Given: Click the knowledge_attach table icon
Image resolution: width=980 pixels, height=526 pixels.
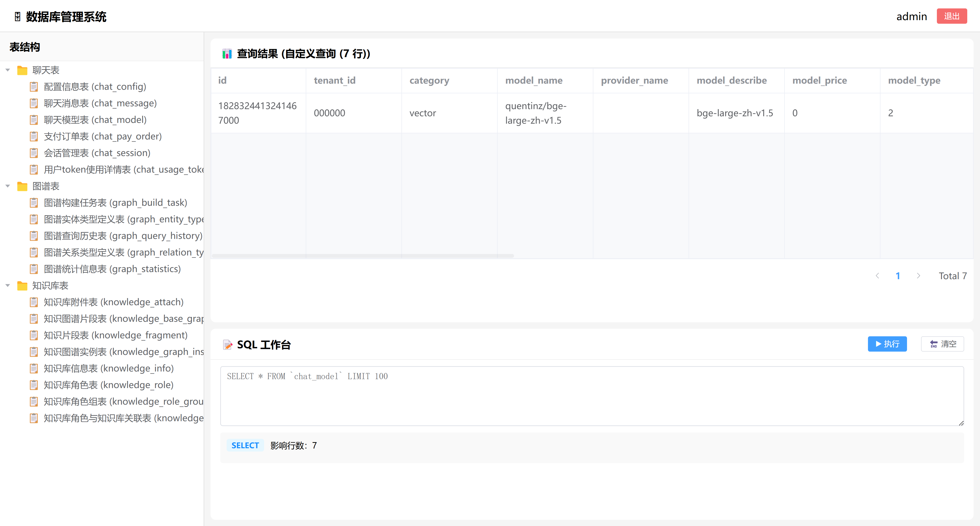Looking at the screenshot, I should tap(34, 302).
